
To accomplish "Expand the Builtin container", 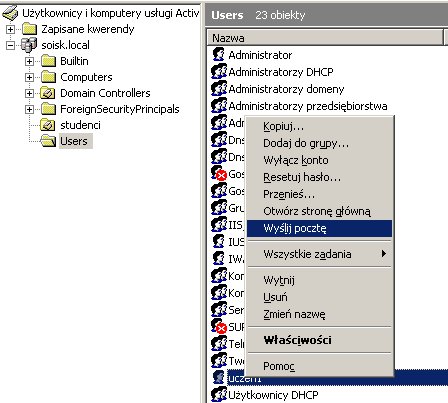I will click(29, 61).
